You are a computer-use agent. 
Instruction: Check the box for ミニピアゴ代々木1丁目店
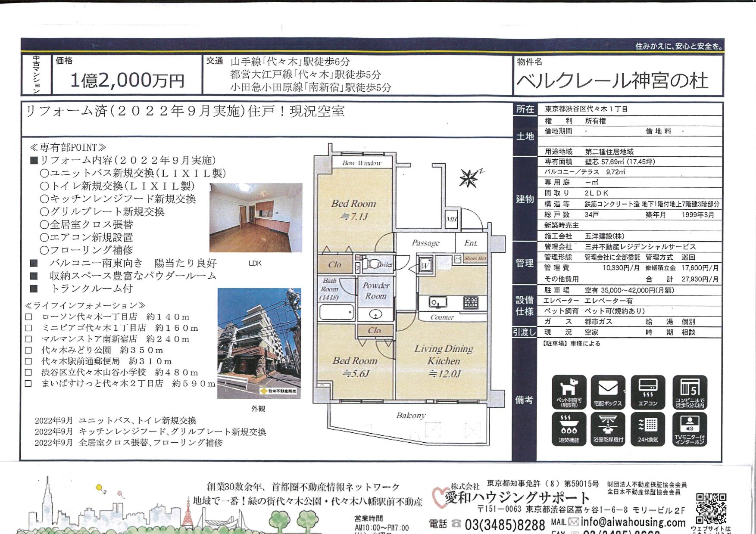(28, 328)
